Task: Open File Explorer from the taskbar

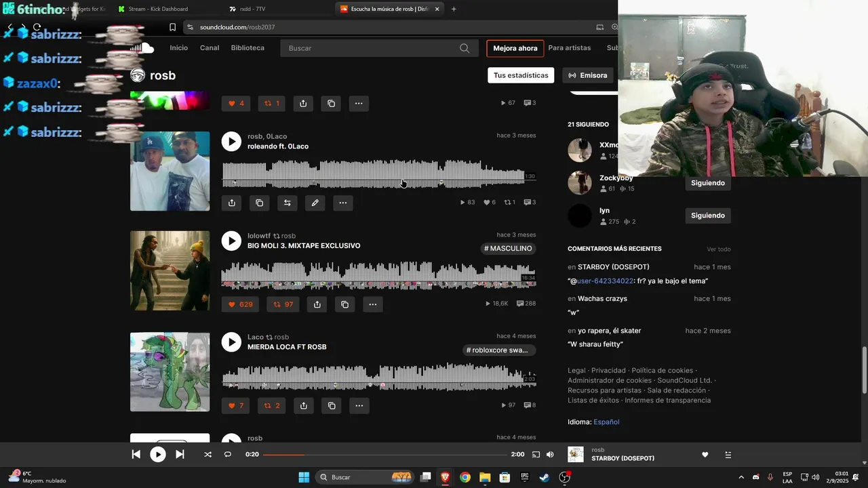Action: 485,477
